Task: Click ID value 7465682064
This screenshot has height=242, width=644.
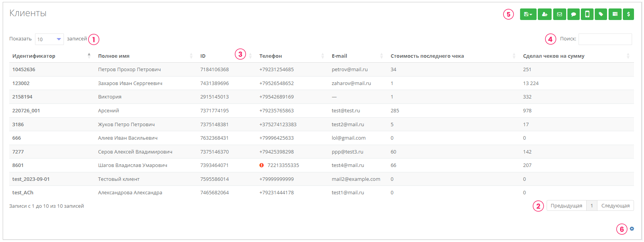Action: point(214,193)
